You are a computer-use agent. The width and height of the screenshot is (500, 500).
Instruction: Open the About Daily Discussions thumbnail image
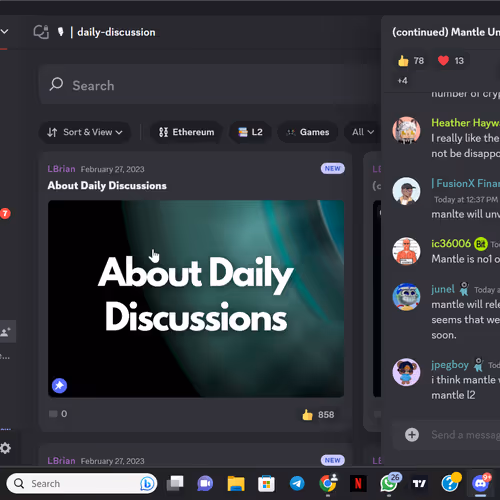pos(196,299)
